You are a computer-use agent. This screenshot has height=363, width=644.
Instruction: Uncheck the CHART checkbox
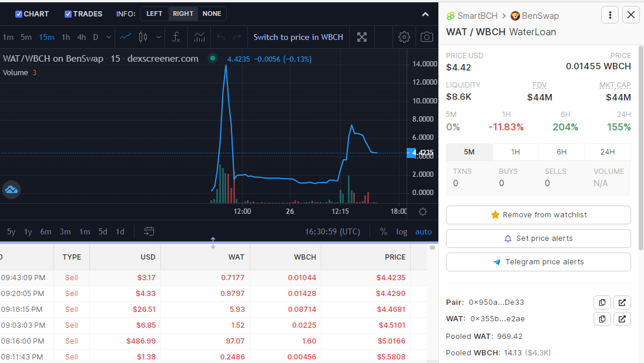click(18, 14)
